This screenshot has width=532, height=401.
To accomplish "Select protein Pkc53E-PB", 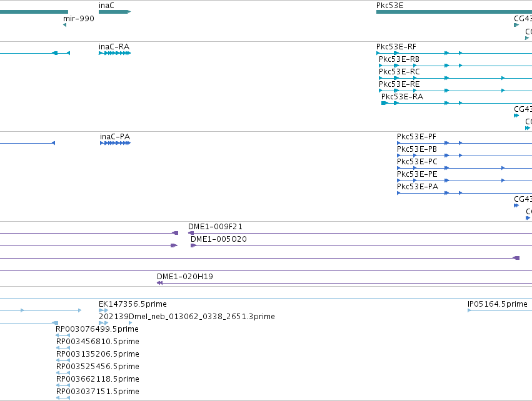I will (416, 149).
